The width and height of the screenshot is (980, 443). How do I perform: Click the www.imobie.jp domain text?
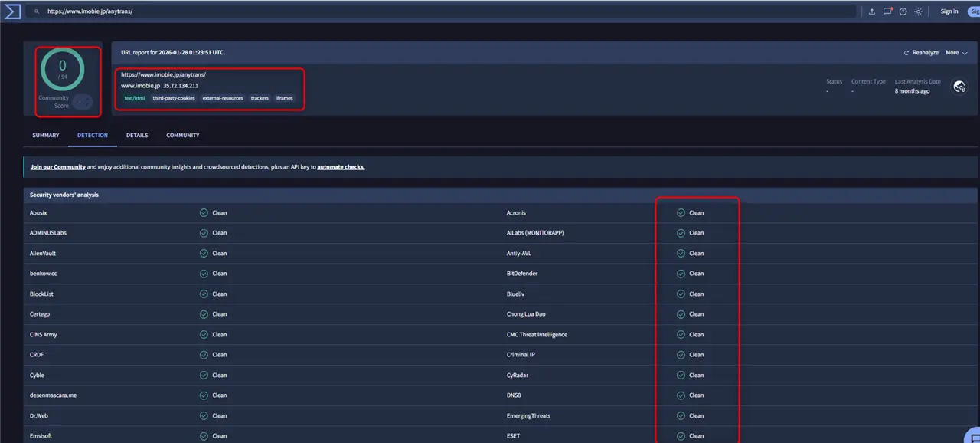(140, 86)
